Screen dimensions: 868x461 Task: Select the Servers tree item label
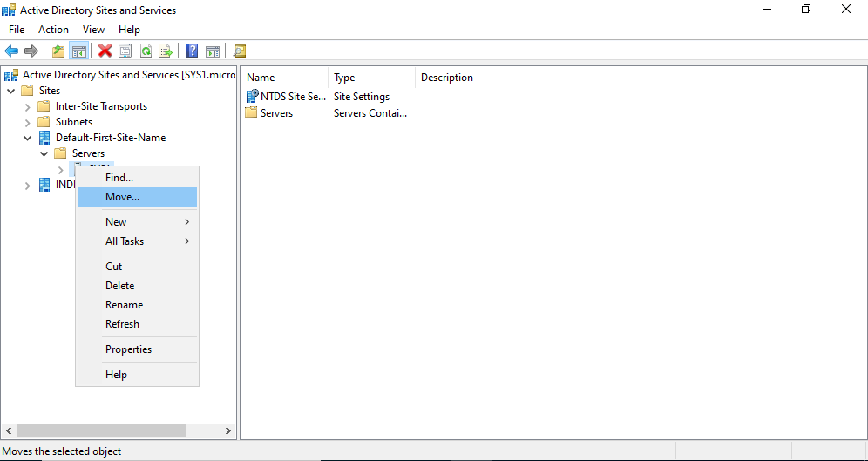tap(88, 153)
